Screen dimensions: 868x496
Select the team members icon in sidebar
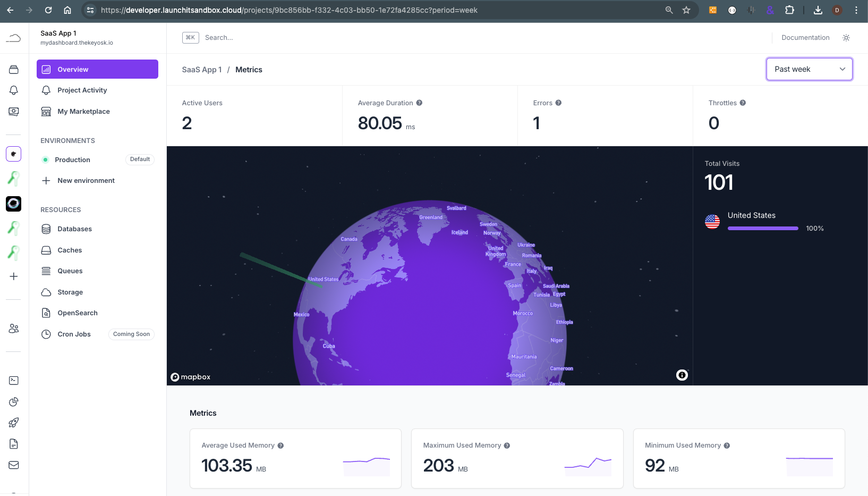click(x=14, y=328)
